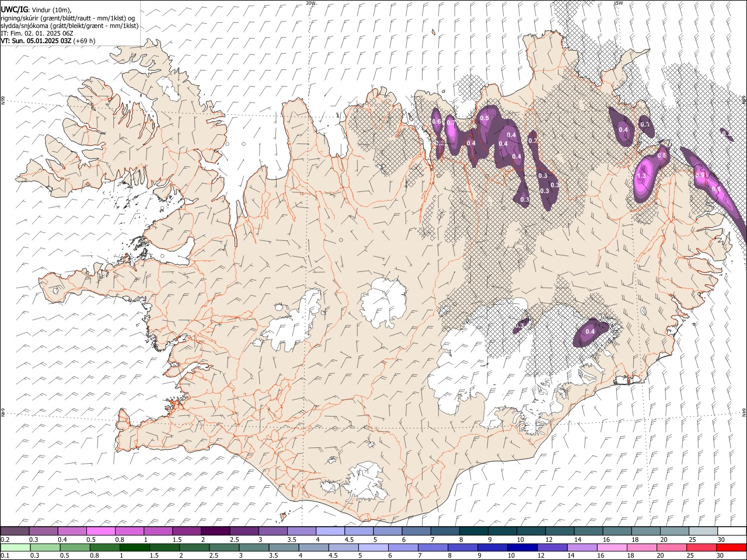The image size is (747, 560).
Task: Click the grey-green swatch labeled 3 in rain scale
Action: click(x=254, y=547)
